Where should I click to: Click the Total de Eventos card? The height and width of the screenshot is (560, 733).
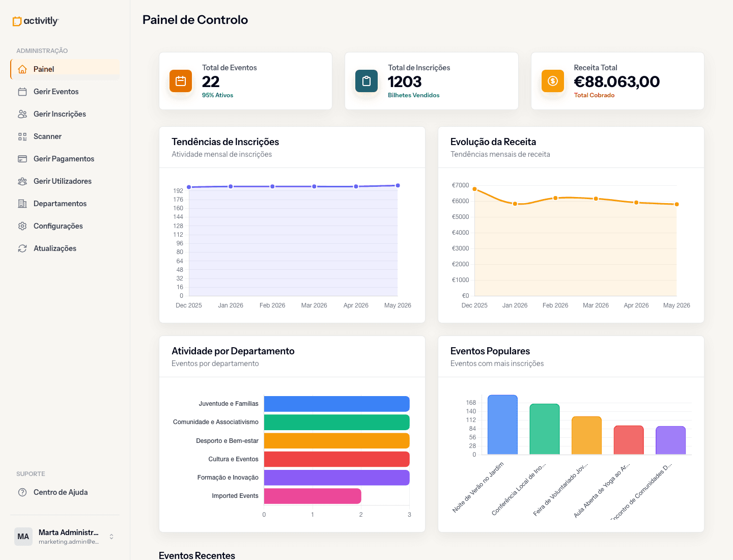(246, 81)
